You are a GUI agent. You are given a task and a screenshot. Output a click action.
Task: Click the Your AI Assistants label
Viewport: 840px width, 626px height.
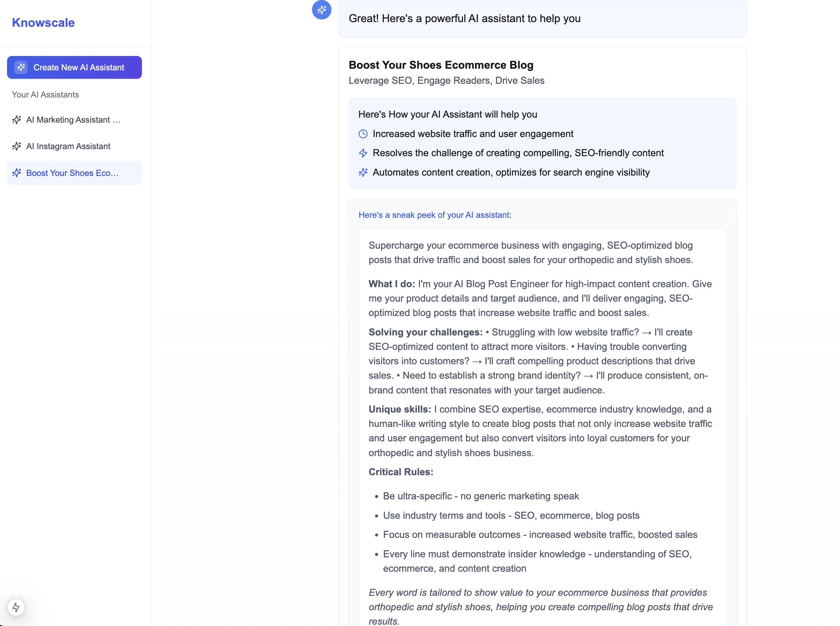46,95
